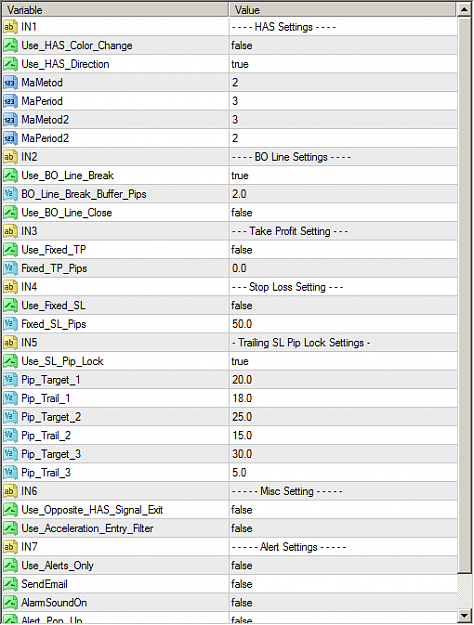Click the integer icon beside MaPeriod
Image resolution: width=474 pixels, height=625 pixels.
coord(10,101)
